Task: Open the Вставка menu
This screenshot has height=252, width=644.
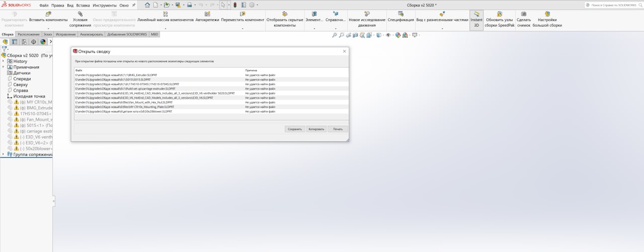Action: (x=83, y=5)
